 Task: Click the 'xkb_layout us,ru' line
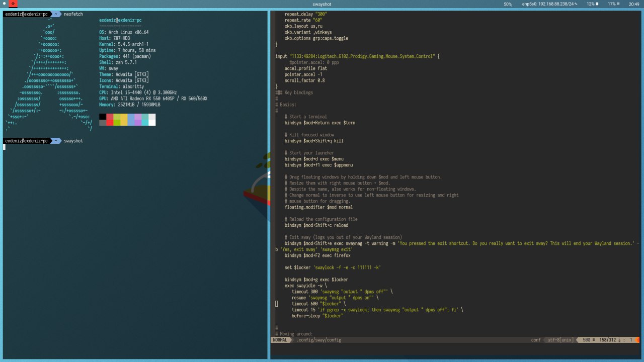[x=304, y=26]
